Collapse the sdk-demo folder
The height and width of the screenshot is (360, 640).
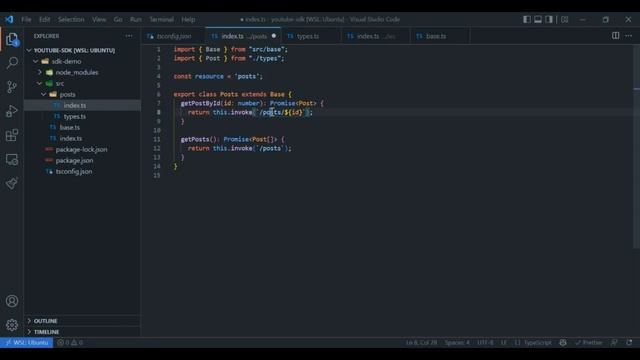coord(36,61)
